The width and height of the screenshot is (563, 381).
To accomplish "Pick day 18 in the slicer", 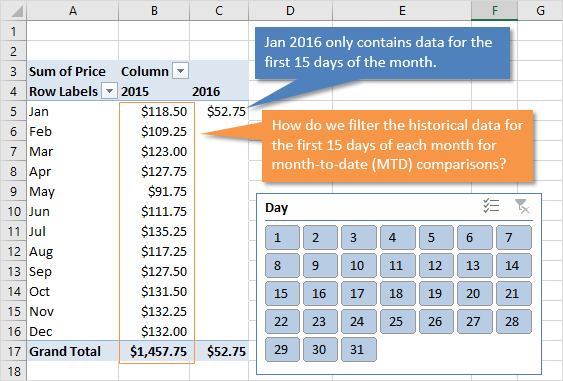I will click(398, 293).
